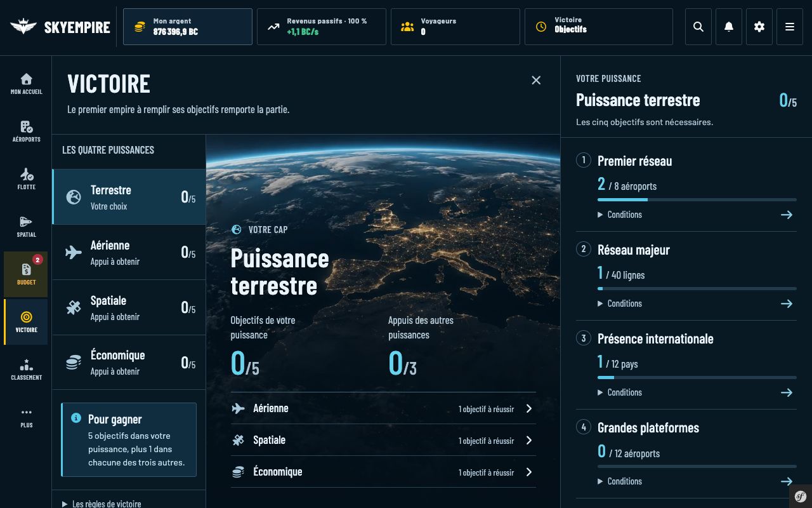Open the Revenus passifs card

coord(322,27)
